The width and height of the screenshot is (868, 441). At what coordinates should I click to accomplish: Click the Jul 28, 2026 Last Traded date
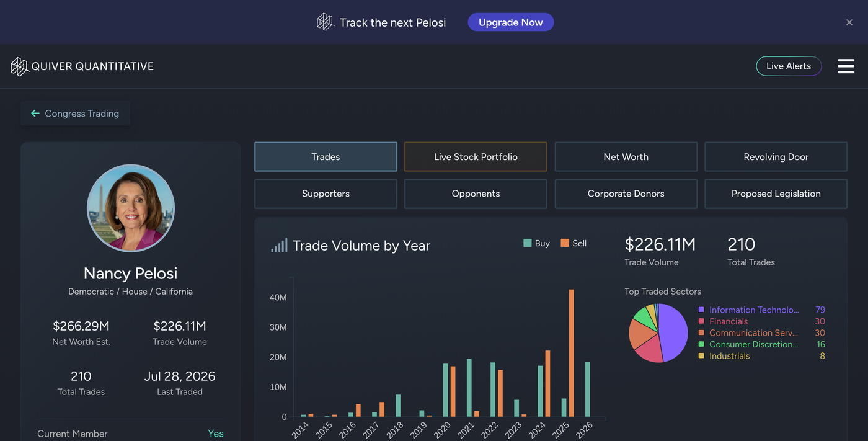tap(180, 376)
